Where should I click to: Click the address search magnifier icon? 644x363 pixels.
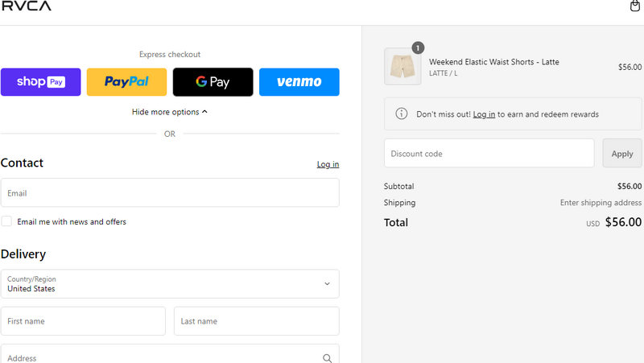327,358
